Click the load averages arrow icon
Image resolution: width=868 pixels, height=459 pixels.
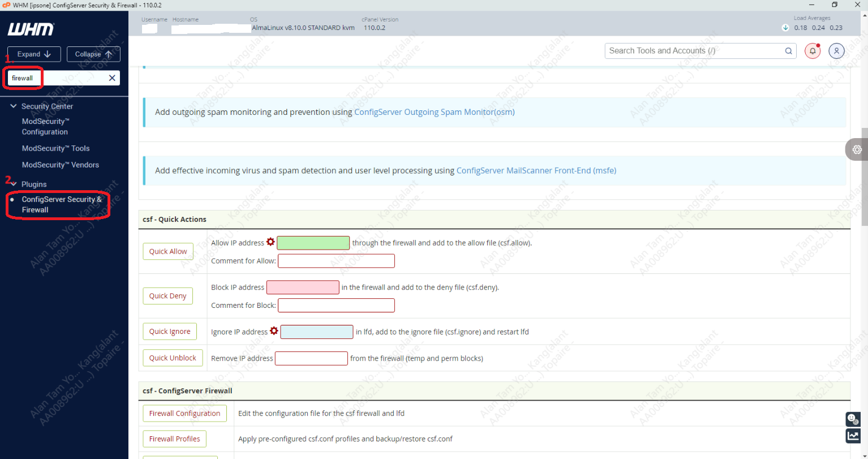tap(785, 28)
